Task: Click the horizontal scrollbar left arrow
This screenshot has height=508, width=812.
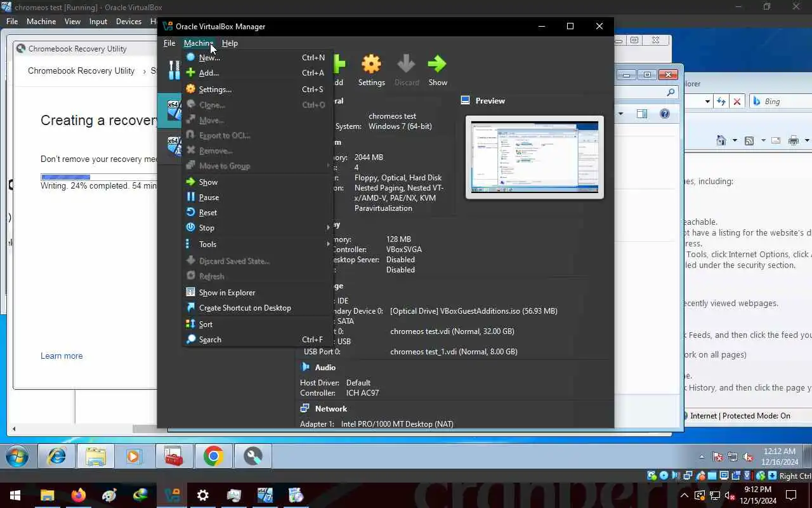Action: [x=14, y=429]
